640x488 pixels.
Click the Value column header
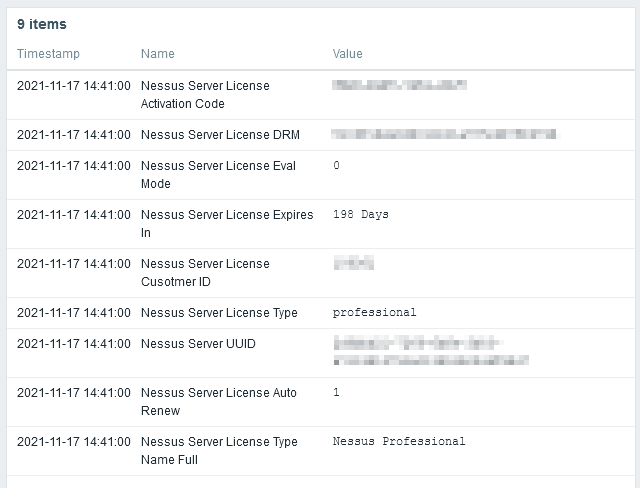pyautogui.click(x=347, y=54)
